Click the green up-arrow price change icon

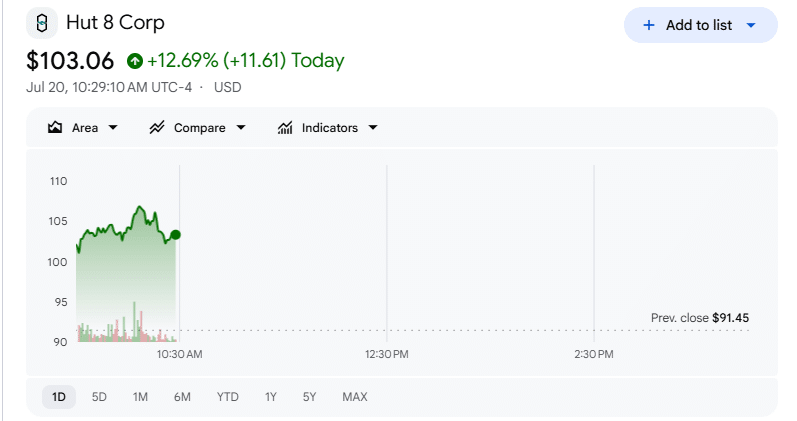click(x=135, y=61)
